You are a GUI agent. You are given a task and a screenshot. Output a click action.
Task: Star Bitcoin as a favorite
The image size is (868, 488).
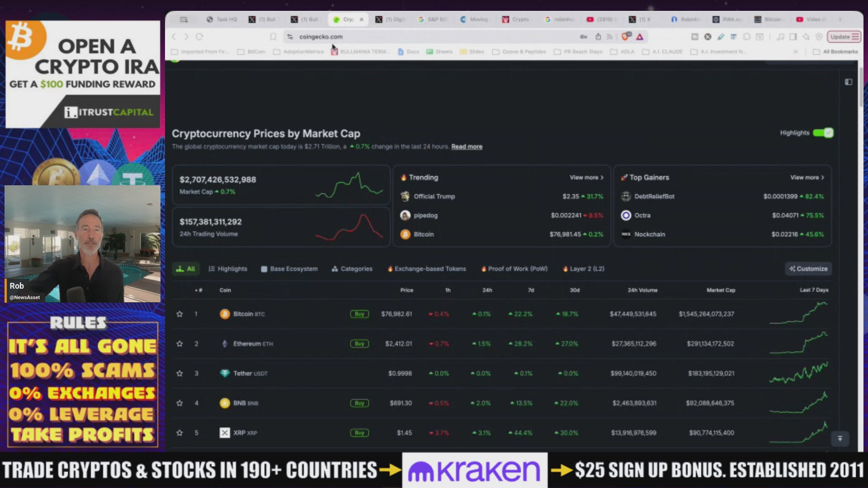(x=179, y=314)
